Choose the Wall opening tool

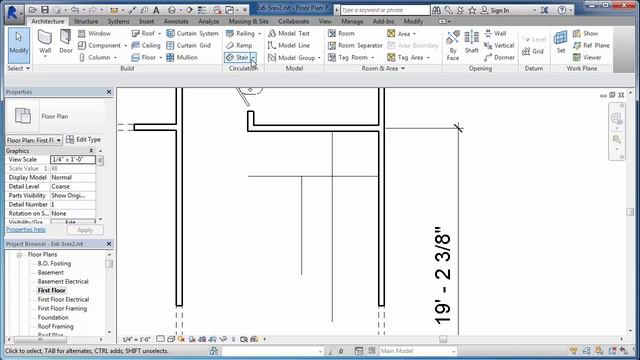pyautogui.click(x=495, y=33)
